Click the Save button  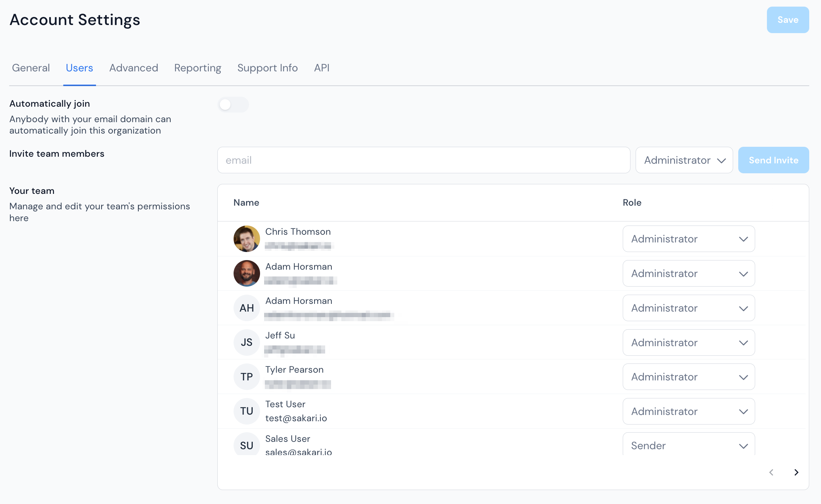point(788,20)
